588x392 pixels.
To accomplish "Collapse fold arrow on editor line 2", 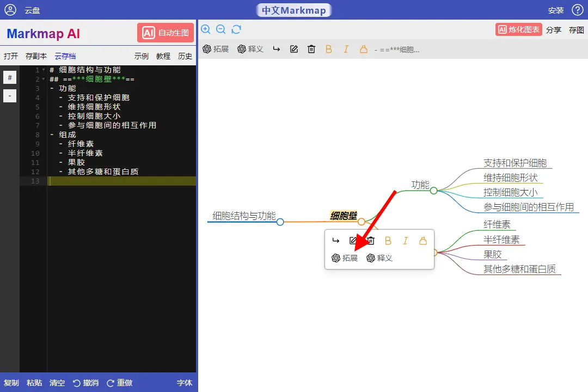I will coord(44,79).
